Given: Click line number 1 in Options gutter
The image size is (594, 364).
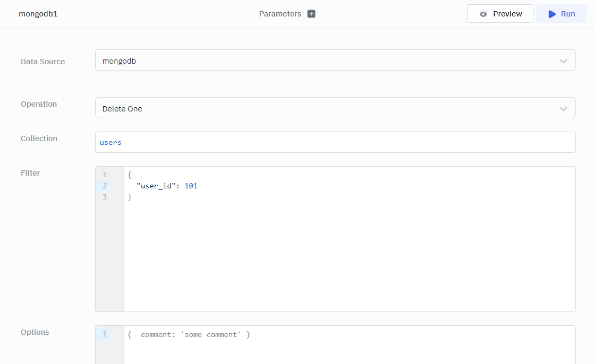Looking at the screenshot, I should pos(105,334).
